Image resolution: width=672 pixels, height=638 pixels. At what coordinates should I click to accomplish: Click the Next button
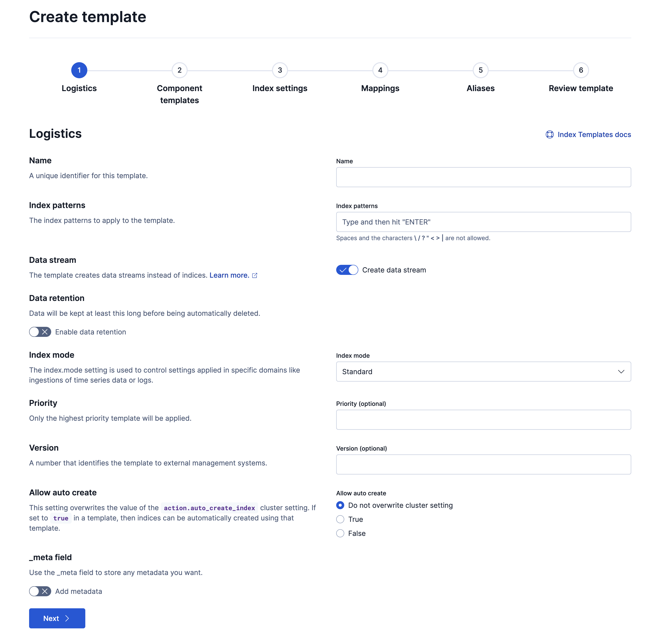click(57, 618)
